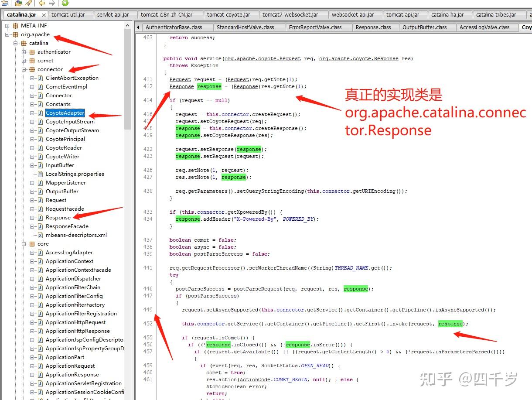Go backward with the yellow left arrow
The width and height of the screenshot is (532, 400).
click(42, 3)
